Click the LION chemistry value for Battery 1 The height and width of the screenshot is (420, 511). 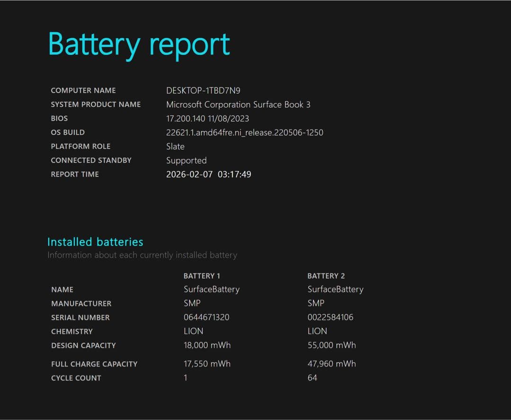point(193,331)
